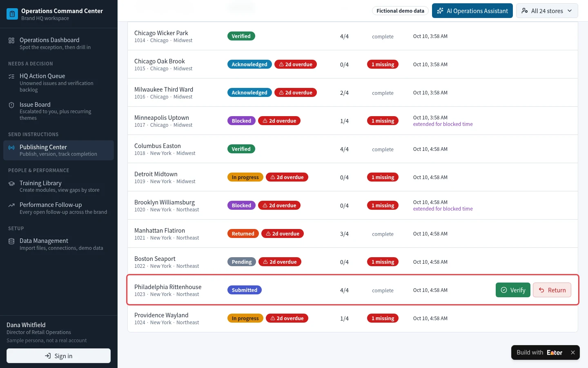Click the Acknowledged badge for Milwaukee Third Ward

(249, 92)
